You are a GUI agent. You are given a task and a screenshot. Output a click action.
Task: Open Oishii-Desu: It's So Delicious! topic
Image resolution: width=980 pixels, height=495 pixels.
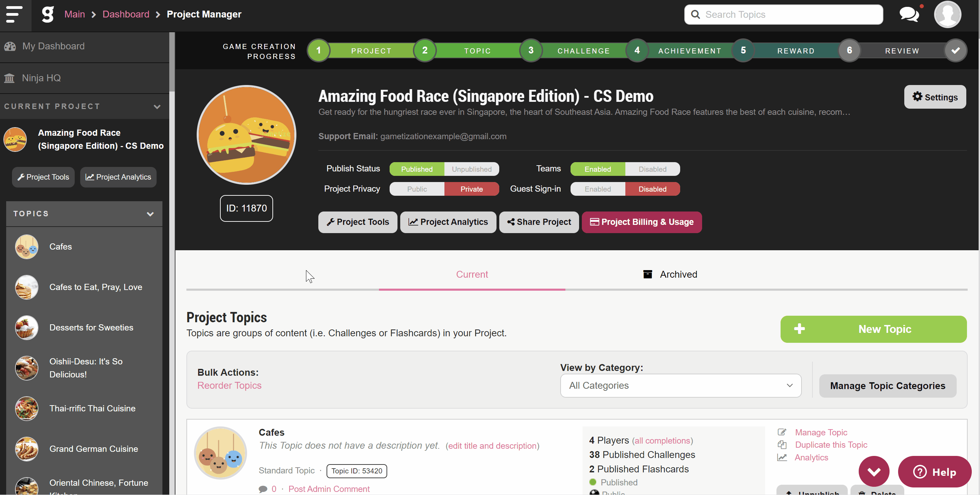click(x=84, y=368)
